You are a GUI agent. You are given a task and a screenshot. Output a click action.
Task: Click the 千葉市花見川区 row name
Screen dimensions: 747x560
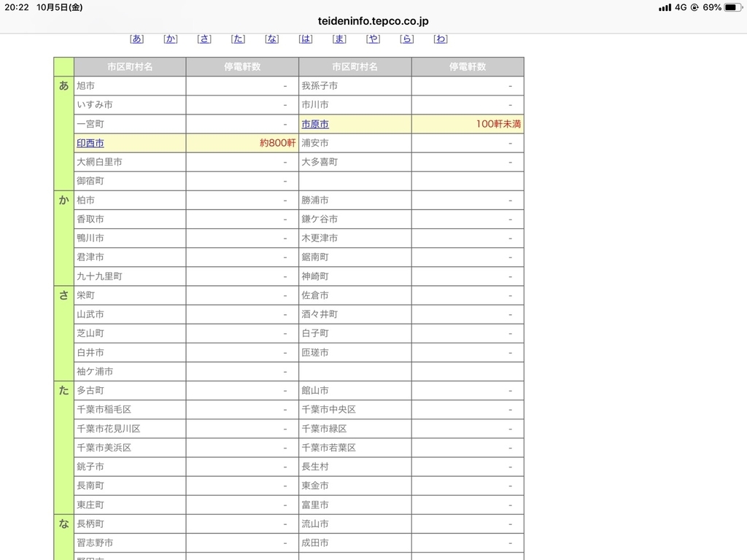(108, 429)
